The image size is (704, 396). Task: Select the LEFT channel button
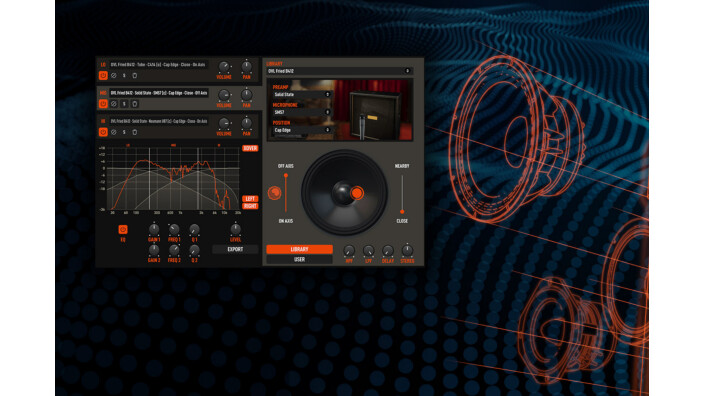tap(250, 198)
